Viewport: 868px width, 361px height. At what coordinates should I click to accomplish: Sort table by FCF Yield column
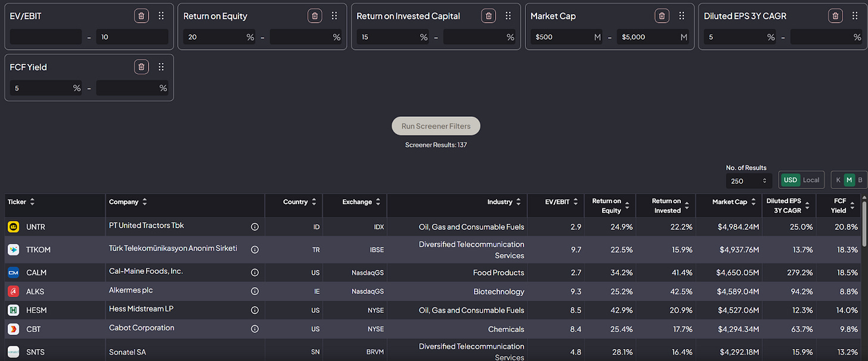pyautogui.click(x=854, y=206)
